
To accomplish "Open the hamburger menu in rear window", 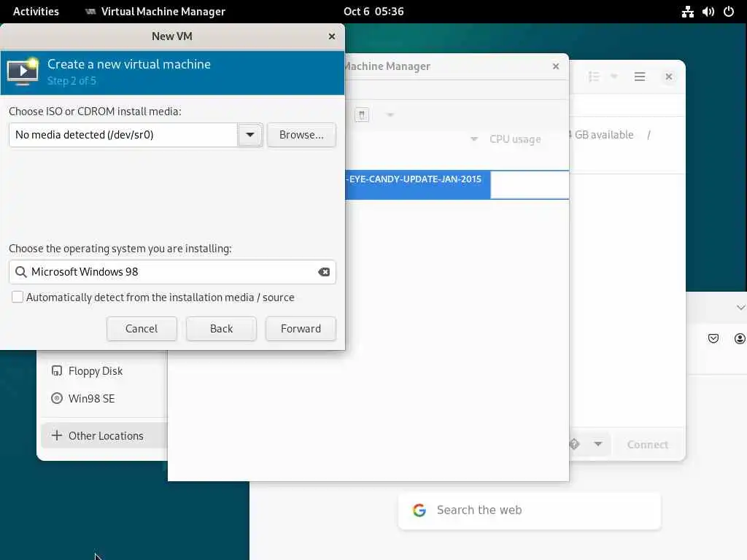I will tap(639, 77).
